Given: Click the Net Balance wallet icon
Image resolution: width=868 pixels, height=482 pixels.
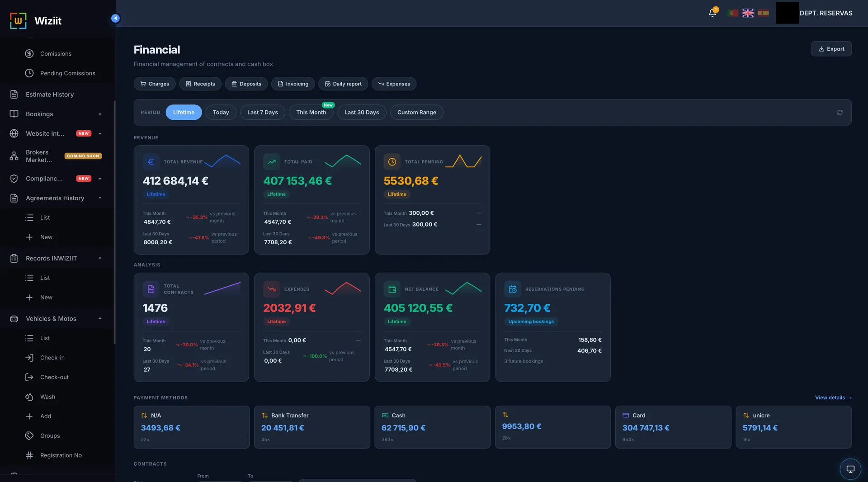Looking at the screenshot, I should tap(392, 289).
